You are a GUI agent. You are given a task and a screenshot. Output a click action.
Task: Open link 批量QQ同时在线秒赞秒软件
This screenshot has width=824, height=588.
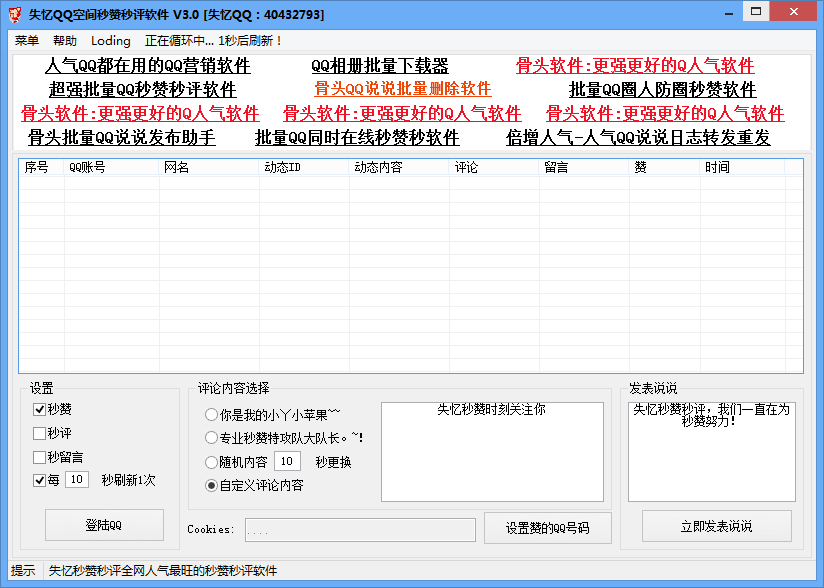click(x=357, y=137)
